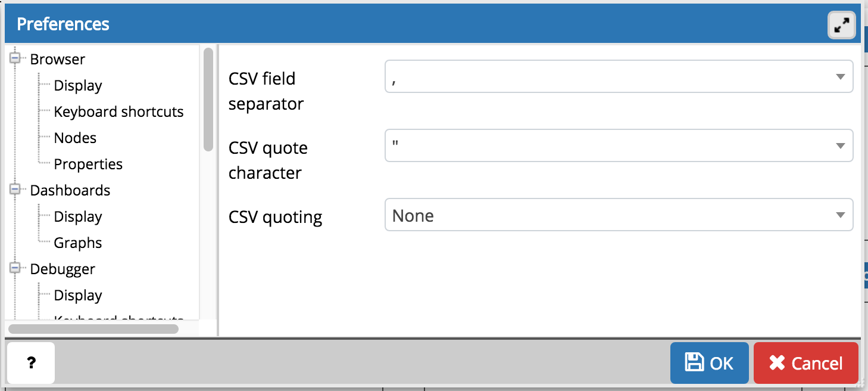Image resolution: width=868 pixels, height=391 pixels.
Task: Click the question mark help icon
Action: pos(31,362)
